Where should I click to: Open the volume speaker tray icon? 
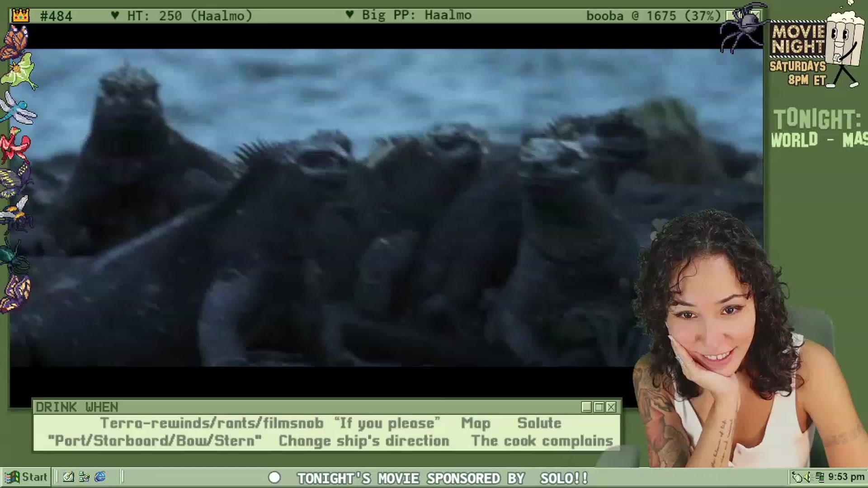[x=808, y=477]
